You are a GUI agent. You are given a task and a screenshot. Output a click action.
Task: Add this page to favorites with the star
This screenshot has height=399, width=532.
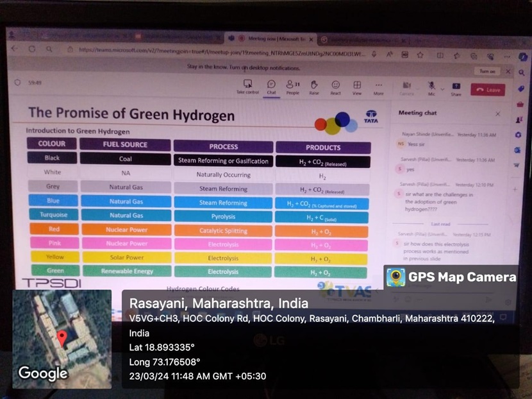coord(420,56)
